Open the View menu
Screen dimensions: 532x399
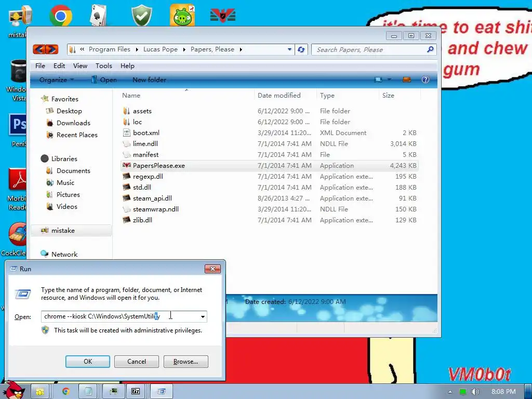point(80,66)
